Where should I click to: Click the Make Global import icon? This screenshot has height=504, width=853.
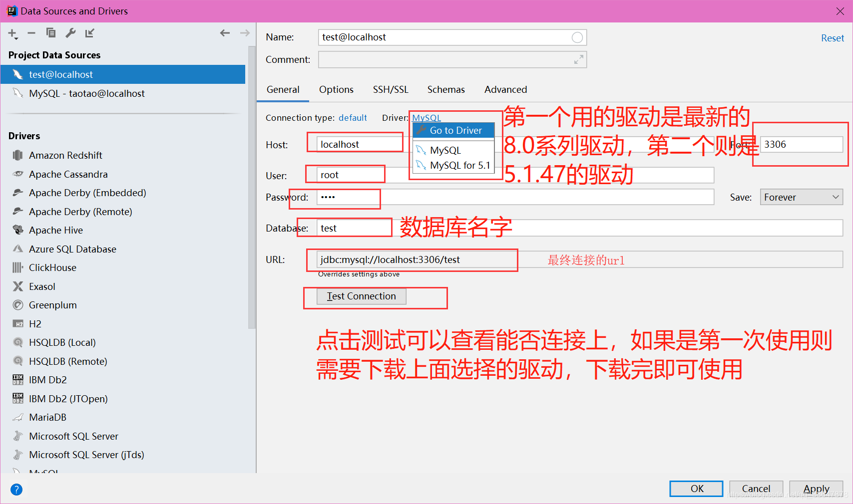90,33
